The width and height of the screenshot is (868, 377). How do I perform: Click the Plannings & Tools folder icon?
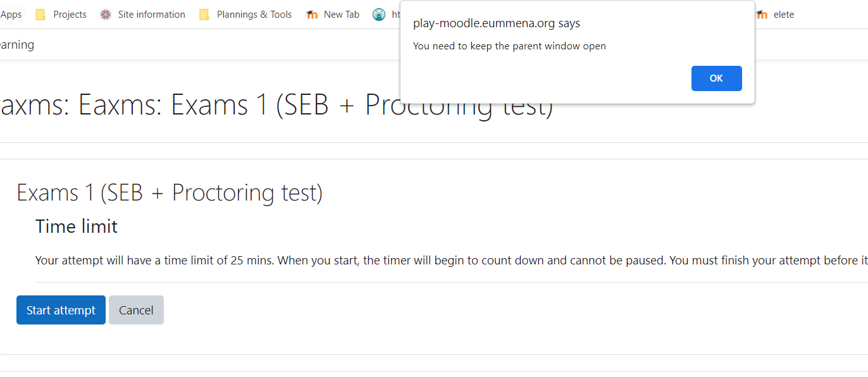(x=204, y=14)
